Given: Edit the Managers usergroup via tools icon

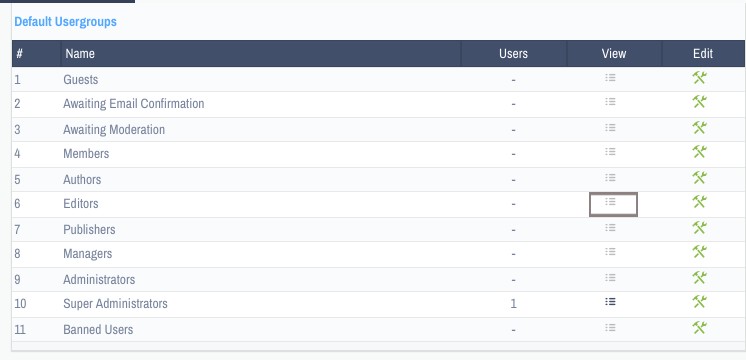Looking at the screenshot, I should (699, 251).
